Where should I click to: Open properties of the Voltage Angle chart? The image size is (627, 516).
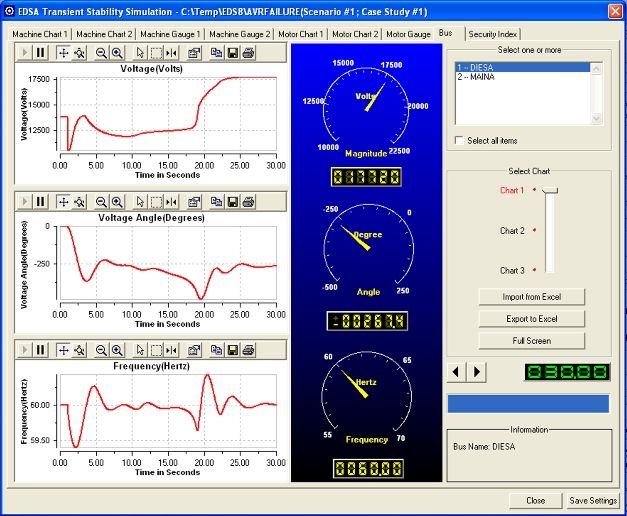pos(194,202)
